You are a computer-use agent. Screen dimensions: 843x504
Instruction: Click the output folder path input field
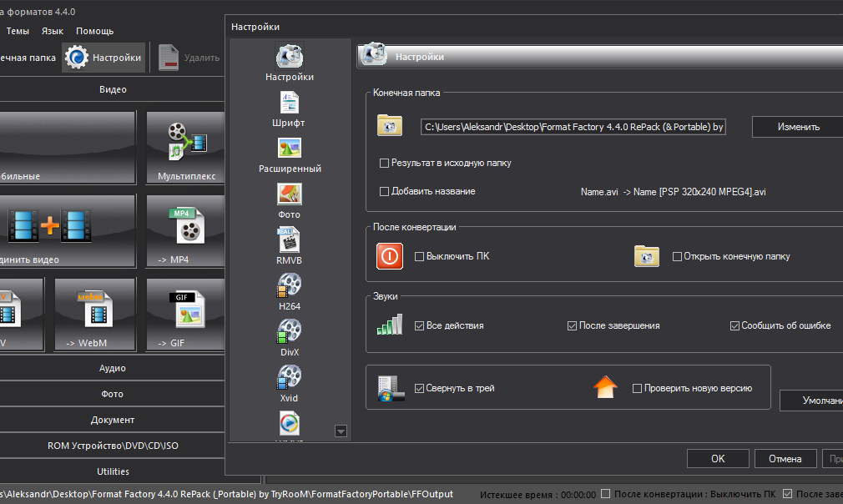pyautogui.click(x=573, y=127)
